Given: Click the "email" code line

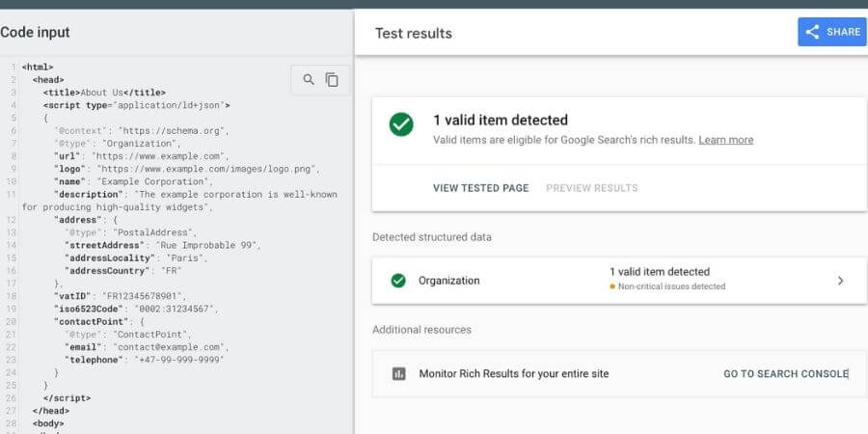Looking at the screenshot, I should pos(147,347).
